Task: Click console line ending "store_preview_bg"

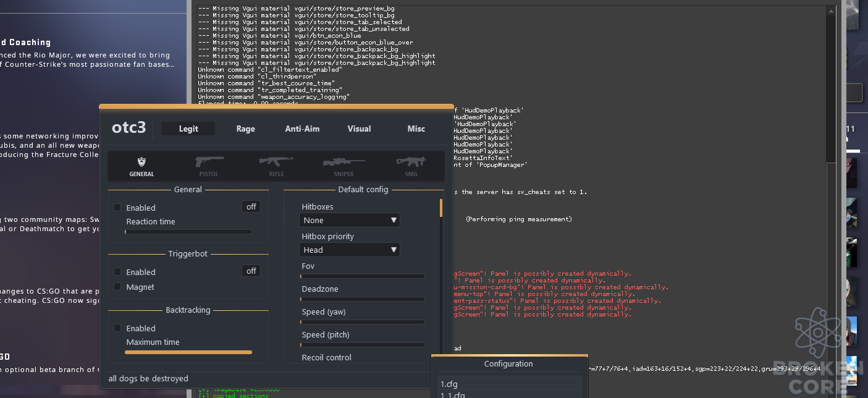Action: [296, 9]
